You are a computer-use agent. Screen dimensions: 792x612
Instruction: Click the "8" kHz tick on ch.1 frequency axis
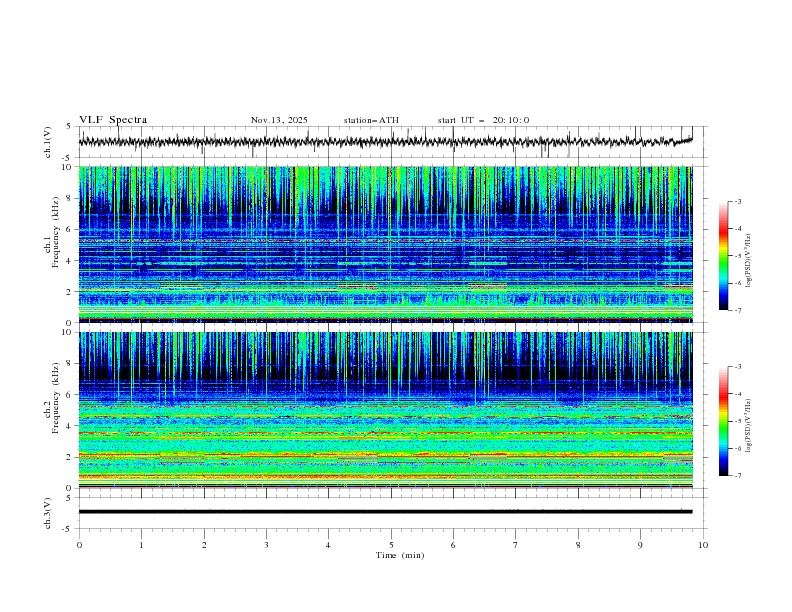tap(70, 198)
